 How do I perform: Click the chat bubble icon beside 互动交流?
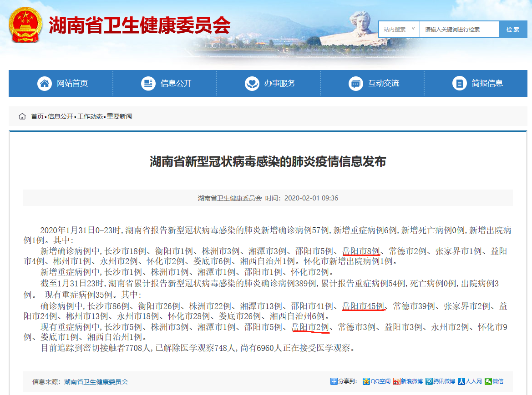tap(356, 83)
